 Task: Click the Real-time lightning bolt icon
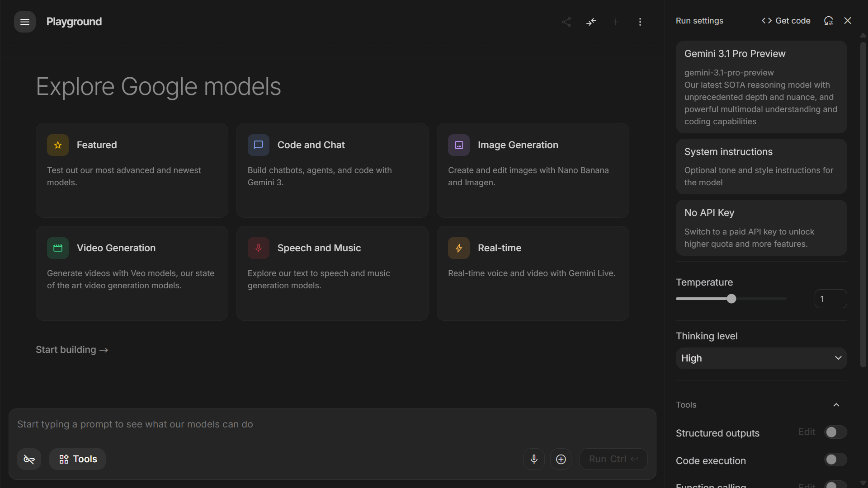click(459, 248)
